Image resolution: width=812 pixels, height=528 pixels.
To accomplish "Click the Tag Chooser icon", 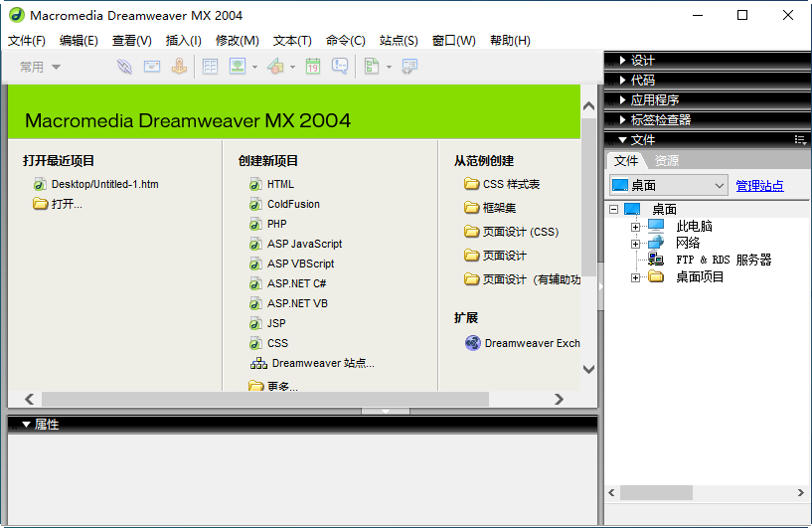I will 409,67.
